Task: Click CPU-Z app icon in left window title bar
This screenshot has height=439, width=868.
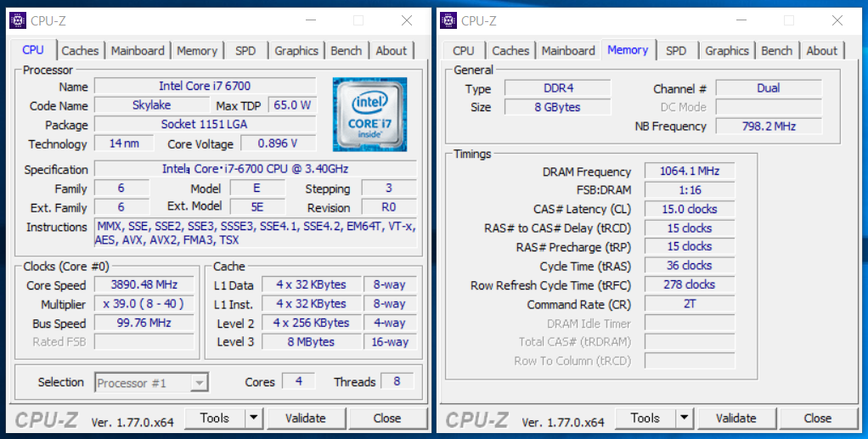Action: point(18,20)
